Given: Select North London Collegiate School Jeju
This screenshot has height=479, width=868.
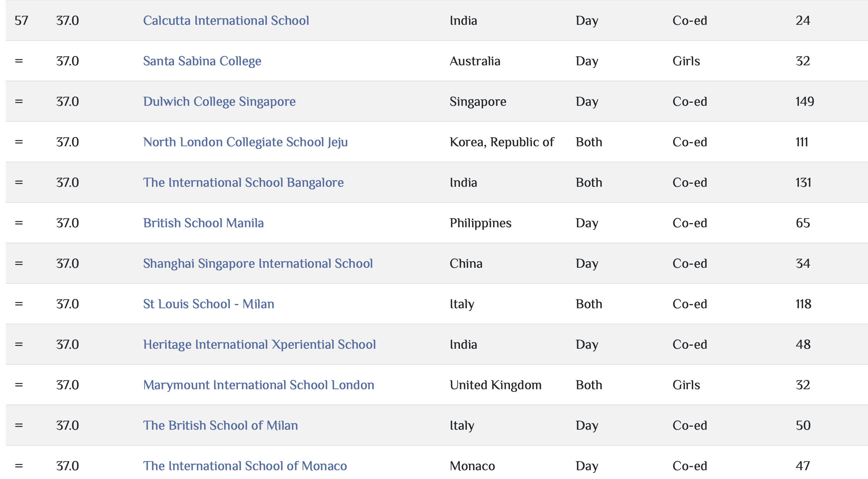Looking at the screenshot, I should (x=245, y=142).
